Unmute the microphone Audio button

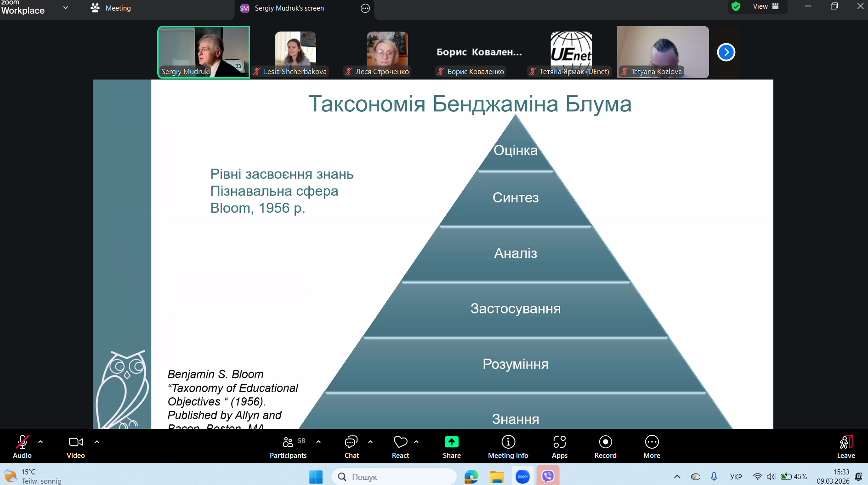pos(22,447)
